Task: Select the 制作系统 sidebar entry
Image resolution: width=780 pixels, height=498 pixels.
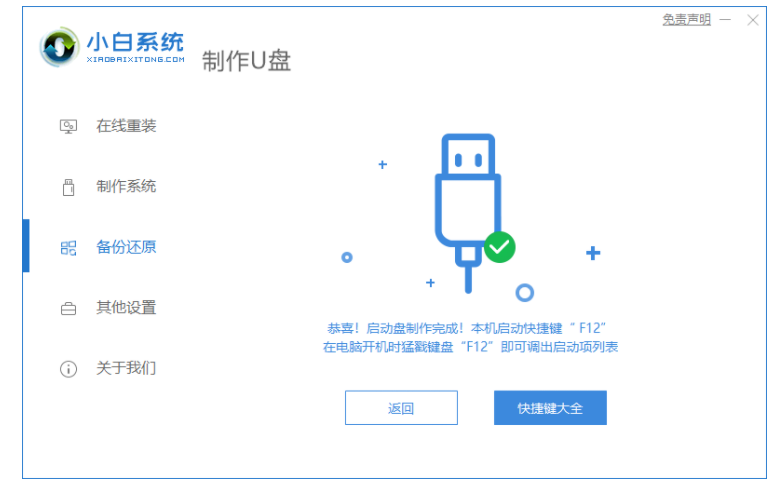Action: point(126,187)
